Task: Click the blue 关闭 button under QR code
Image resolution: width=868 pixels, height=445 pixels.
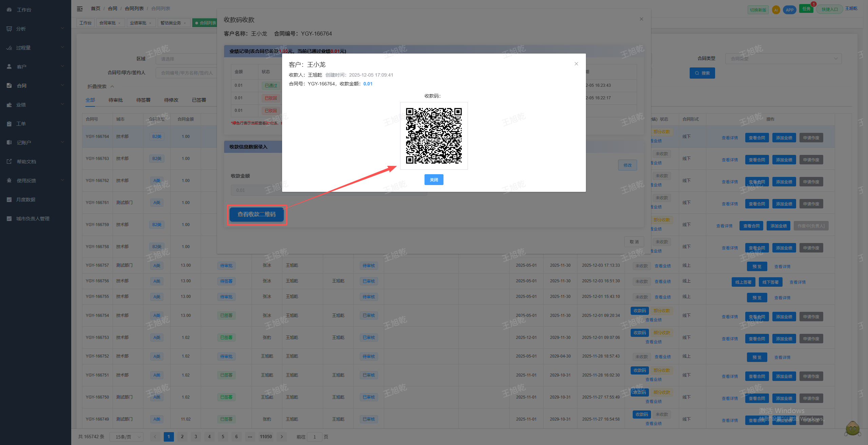Action: 434,180
